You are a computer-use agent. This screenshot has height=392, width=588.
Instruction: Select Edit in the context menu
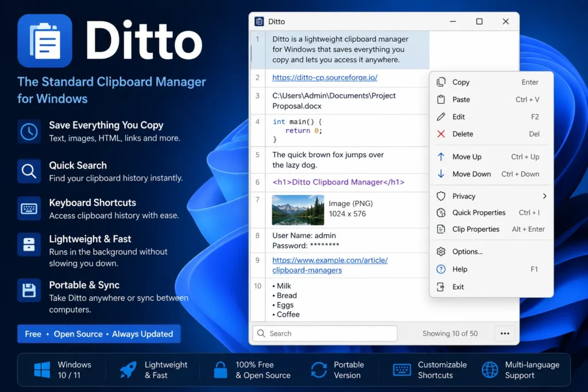(x=492, y=117)
